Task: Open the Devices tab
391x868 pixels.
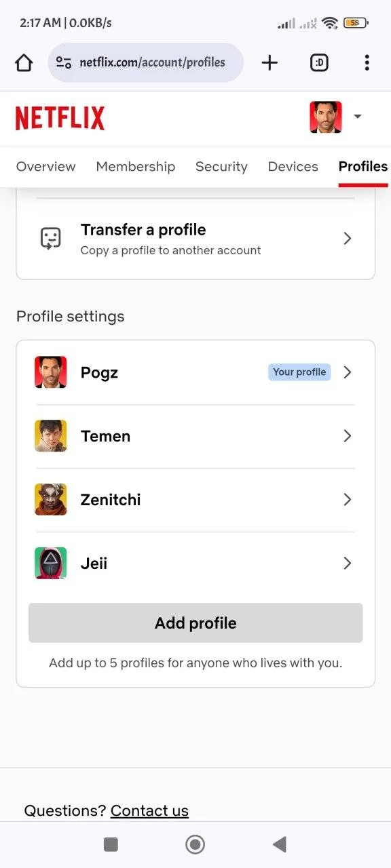Action: pyautogui.click(x=293, y=167)
